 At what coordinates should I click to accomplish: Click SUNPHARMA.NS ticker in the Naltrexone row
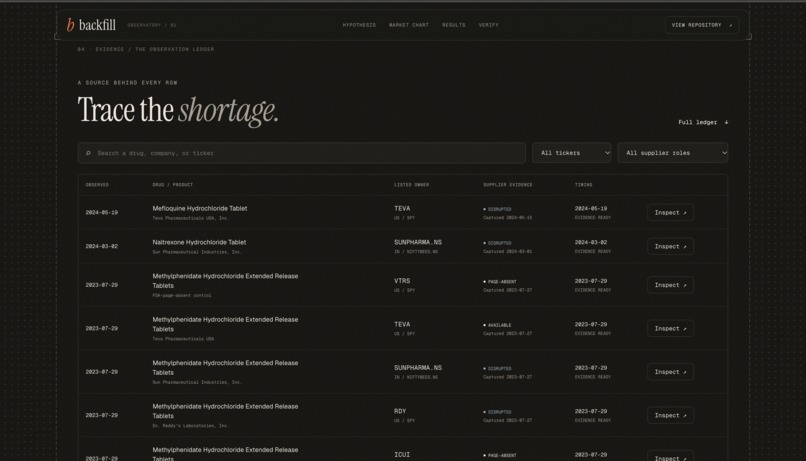click(418, 242)
